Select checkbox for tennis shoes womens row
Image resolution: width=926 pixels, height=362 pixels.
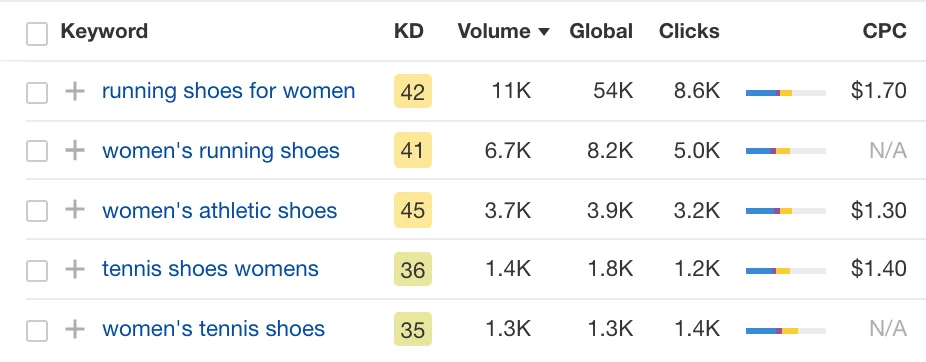coord(37,270)
